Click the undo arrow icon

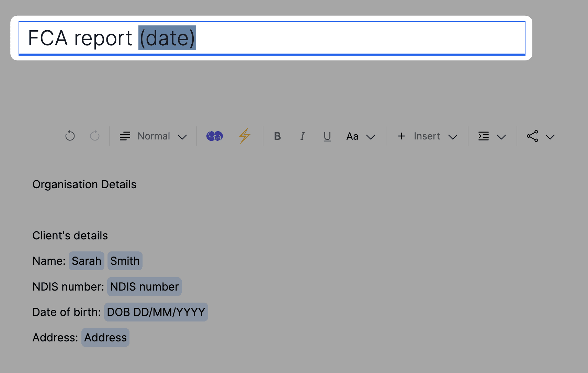70,136
